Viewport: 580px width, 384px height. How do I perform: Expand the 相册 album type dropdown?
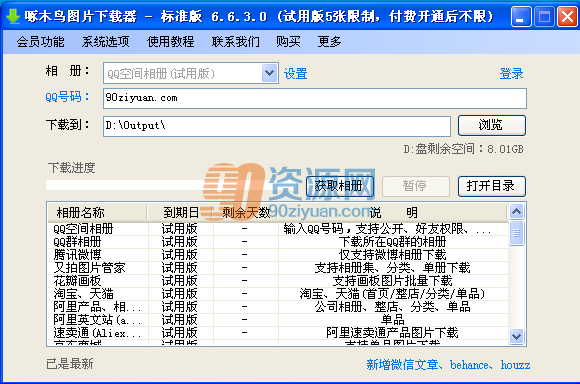[x=270, y=73]
